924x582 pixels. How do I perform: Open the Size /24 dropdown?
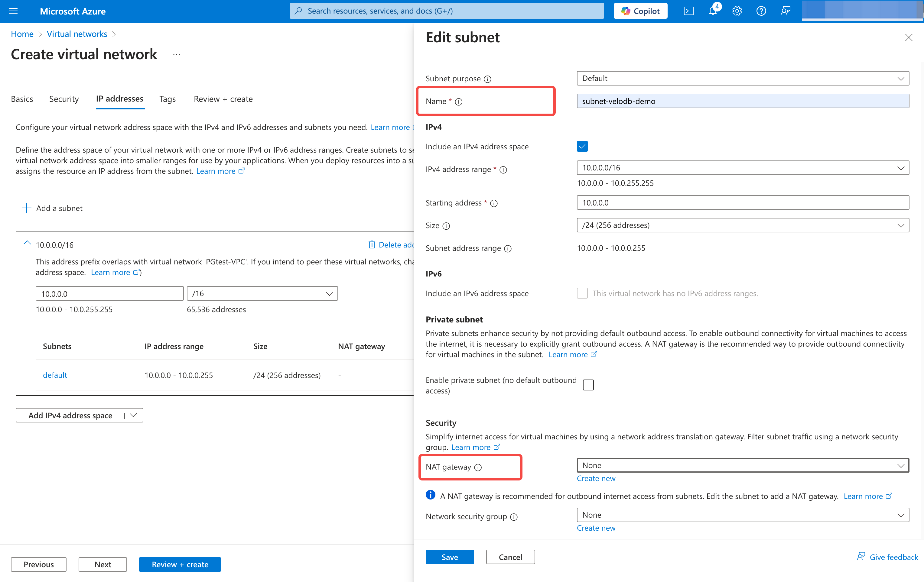click(x=743, y=225)
